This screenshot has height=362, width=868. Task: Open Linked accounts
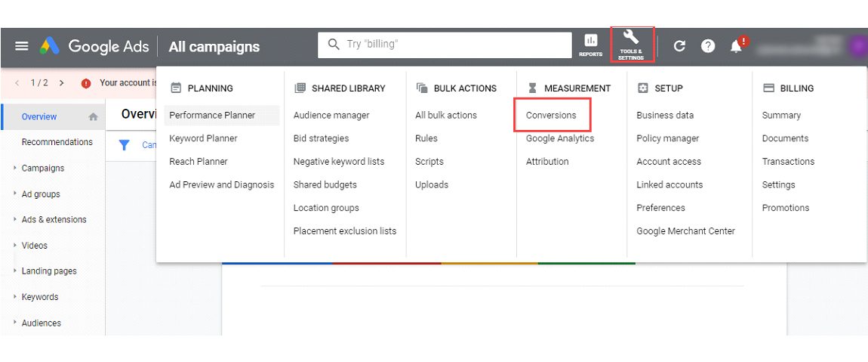[669, 184]
